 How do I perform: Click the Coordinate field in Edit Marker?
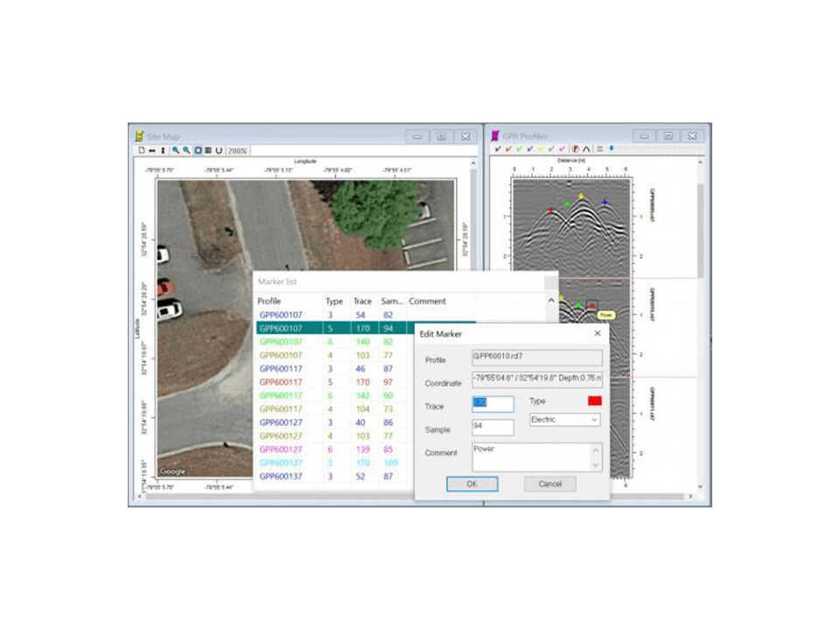coord(536,379)
